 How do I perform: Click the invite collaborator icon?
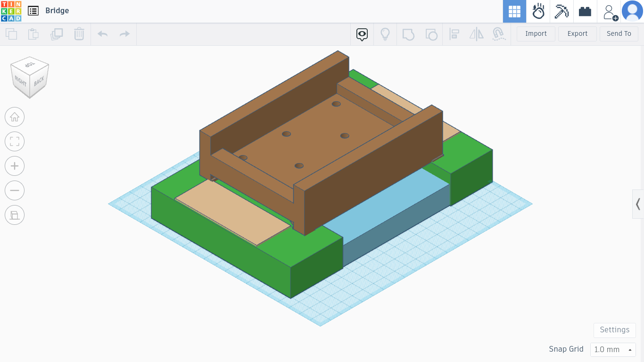point(609,12)
